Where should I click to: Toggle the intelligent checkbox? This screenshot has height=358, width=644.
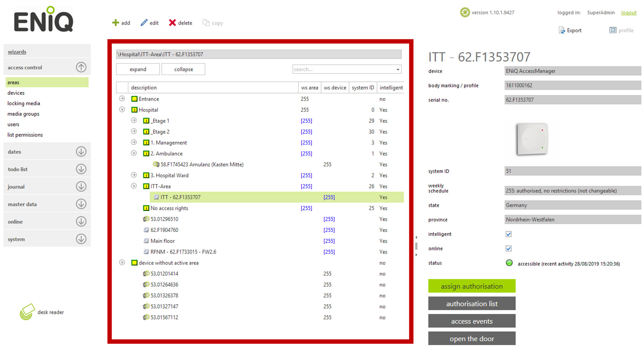[508, 234]
